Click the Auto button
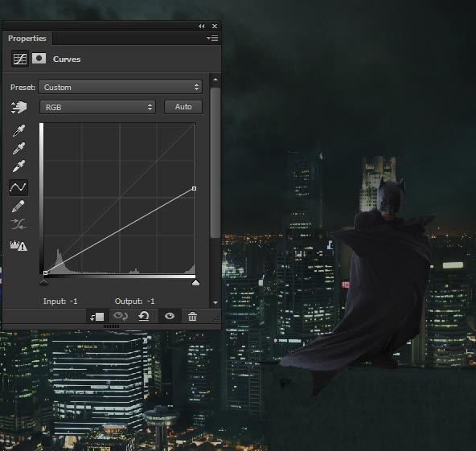The width and height of the screenshot is (476, 451). 183,107
